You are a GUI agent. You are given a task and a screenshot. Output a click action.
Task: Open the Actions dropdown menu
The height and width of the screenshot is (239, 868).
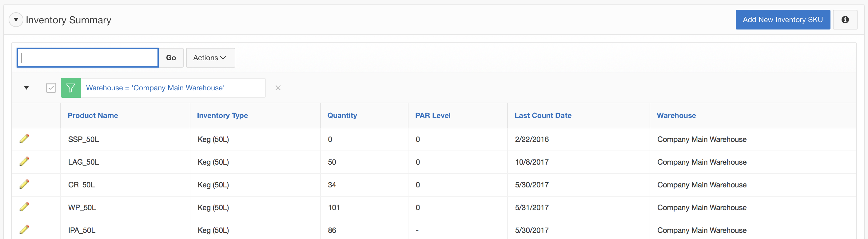click(210, 58)
